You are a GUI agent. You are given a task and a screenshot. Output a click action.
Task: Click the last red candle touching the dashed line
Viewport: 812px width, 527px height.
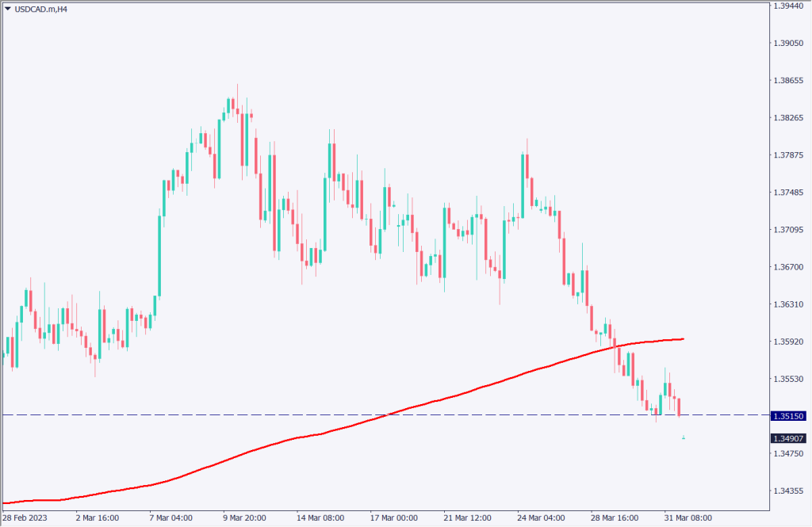tap(679, 406)
